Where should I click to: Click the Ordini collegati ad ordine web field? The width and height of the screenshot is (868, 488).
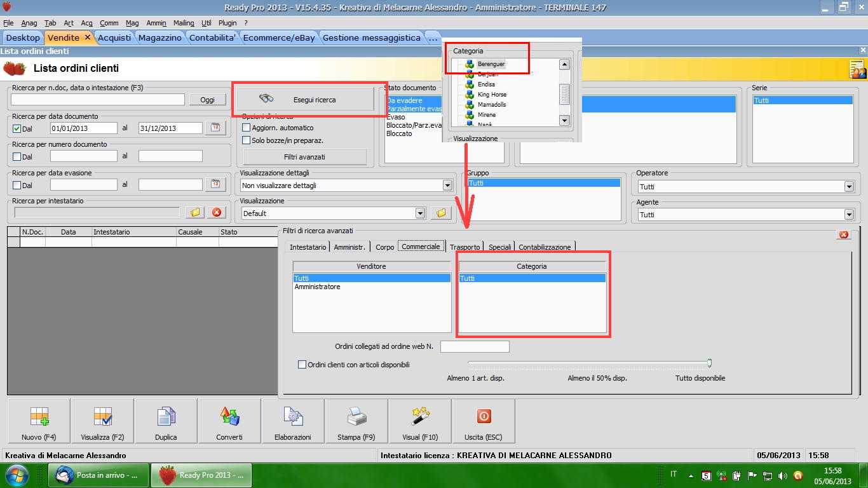coord(475,346)
